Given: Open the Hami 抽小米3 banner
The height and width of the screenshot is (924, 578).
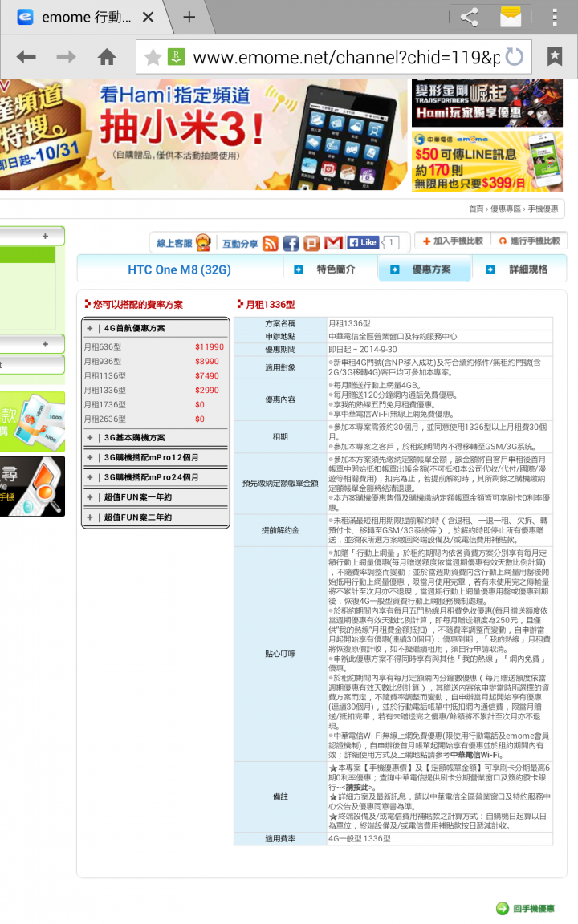Looking at the screenshot, I should [204, 135].
